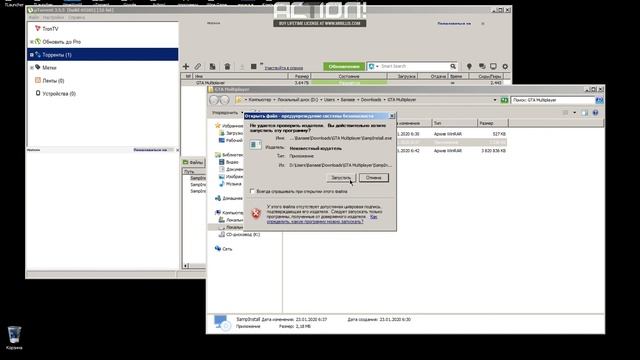Open the link about which programs to run
The height and width of the screenshot is (360, 640).
pyautogui.click(x=322, y=219)
